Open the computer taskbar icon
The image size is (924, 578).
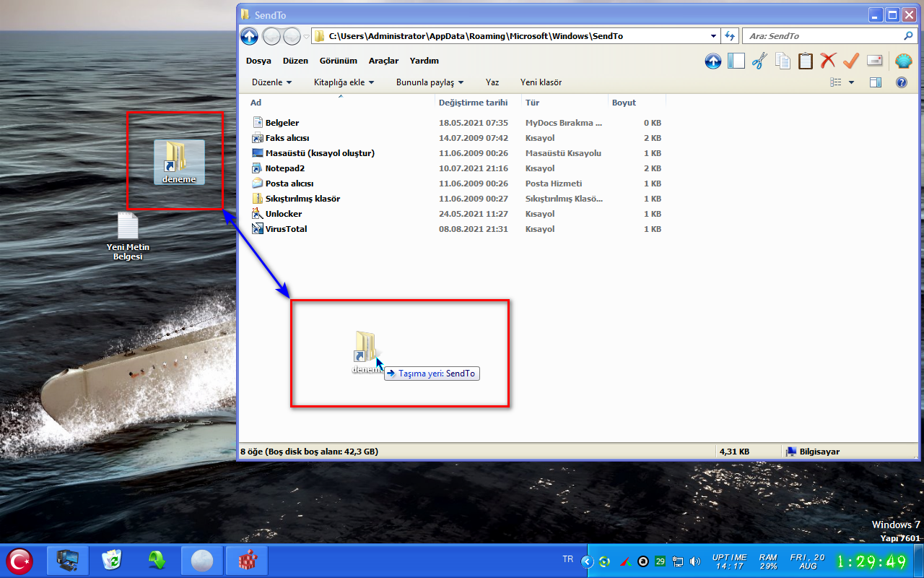click(x=68, y=561)
